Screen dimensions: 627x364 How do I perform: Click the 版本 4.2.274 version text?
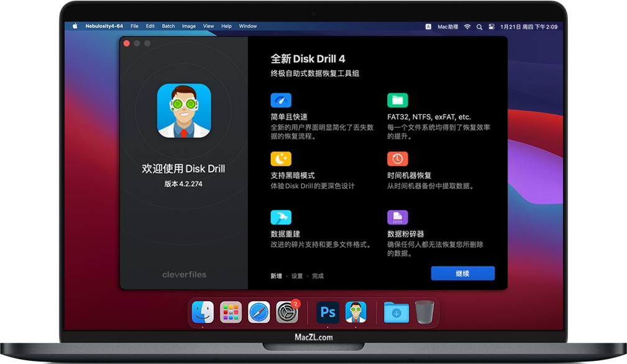pos(183,184)
